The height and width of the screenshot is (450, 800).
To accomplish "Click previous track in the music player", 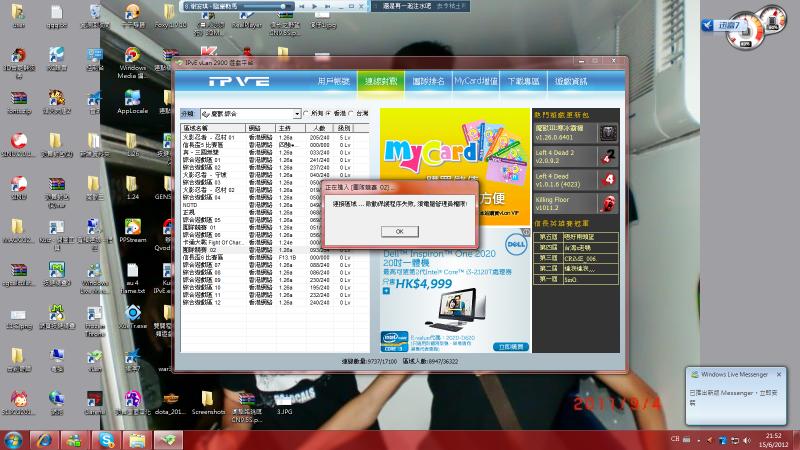I will (x=302, y=6).
